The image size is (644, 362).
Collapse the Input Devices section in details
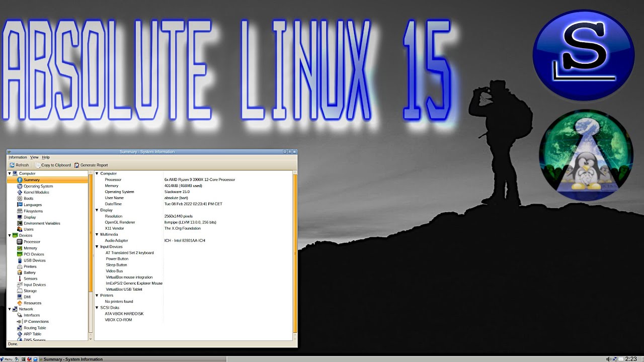(x=97, y=247)
